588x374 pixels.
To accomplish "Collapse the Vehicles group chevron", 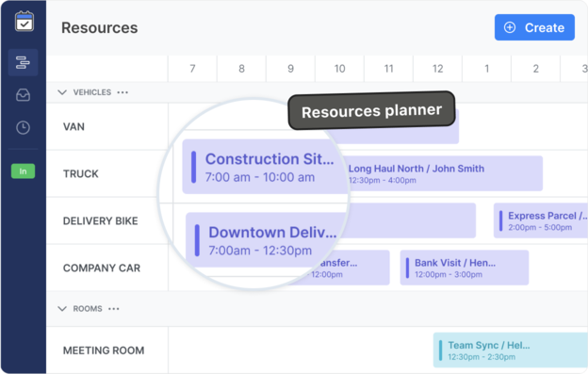I will coord(62,92).
